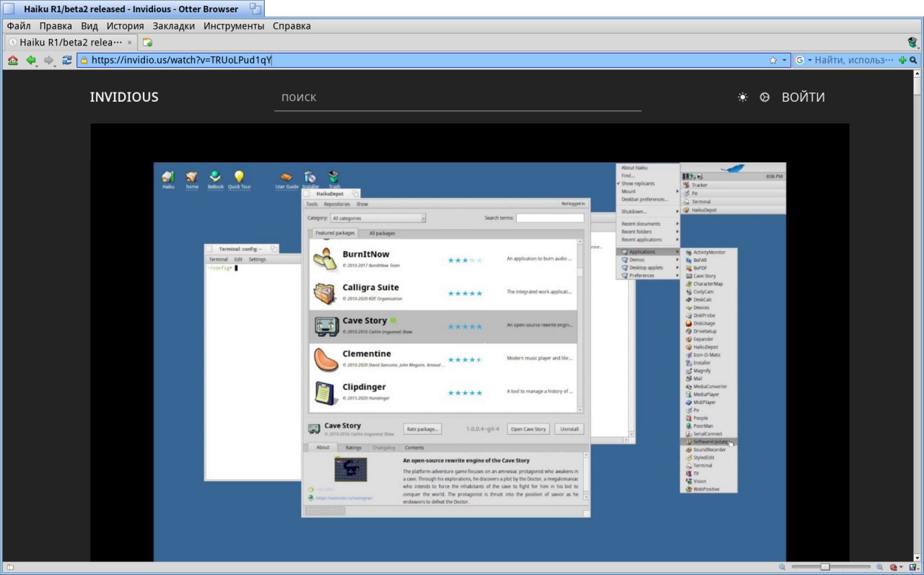The image size is (924, 575).
Task: Open the dropdown arrow next to the bookmark star
Action: tap(785, 61)
